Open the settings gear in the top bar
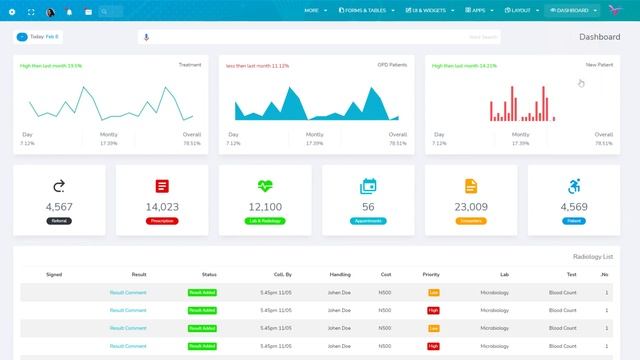 click(12, 12)
